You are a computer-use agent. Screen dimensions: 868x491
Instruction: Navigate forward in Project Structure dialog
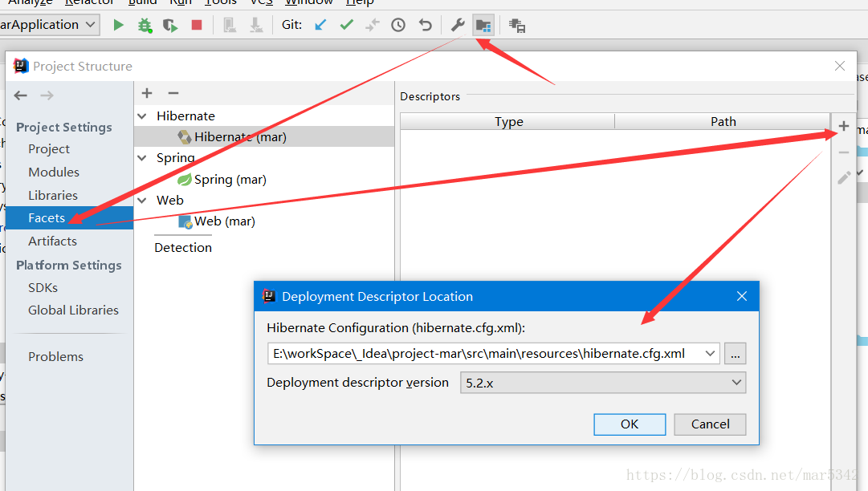(47, 95)
